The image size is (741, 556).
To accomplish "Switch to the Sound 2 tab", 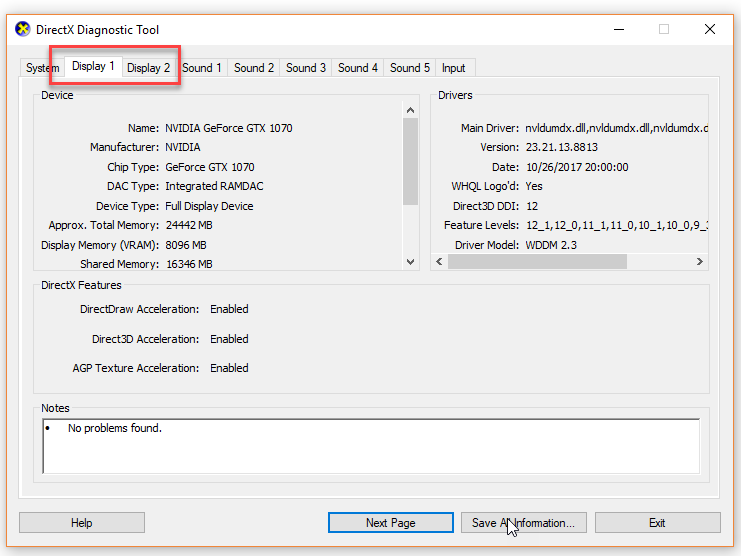I will pyautogui.click(x=254, y=68).
